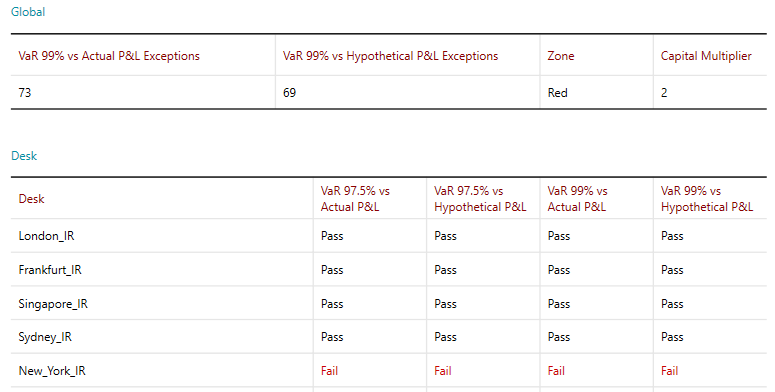Select the London_IR desk row
This screenshot has width=775, height=392.
coord(388,236)
